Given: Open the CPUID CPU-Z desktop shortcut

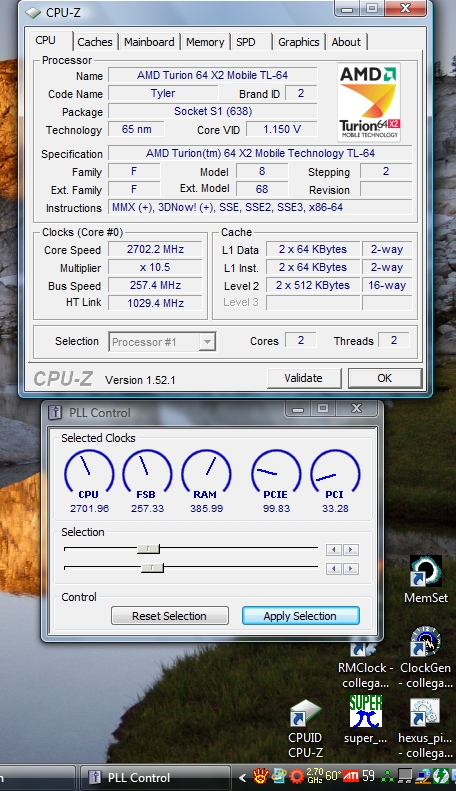Looking at the screenshot, I should 305,729.
